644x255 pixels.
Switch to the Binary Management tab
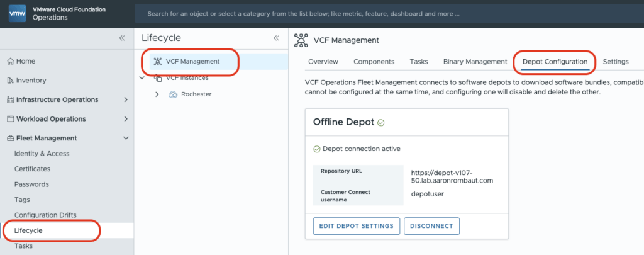(475, 62)
